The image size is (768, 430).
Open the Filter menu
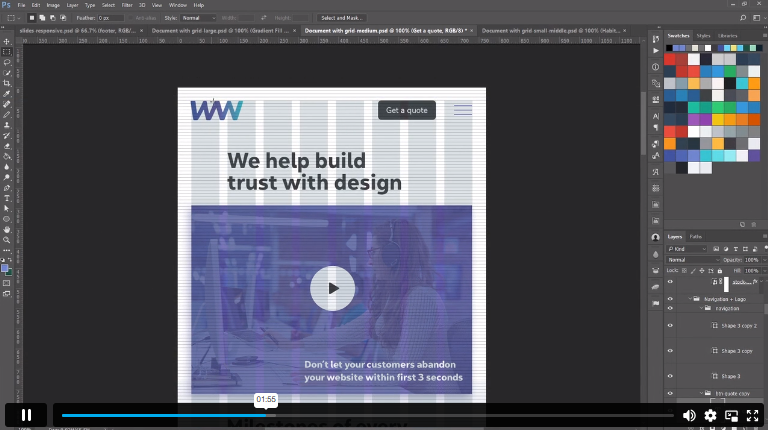127,5
